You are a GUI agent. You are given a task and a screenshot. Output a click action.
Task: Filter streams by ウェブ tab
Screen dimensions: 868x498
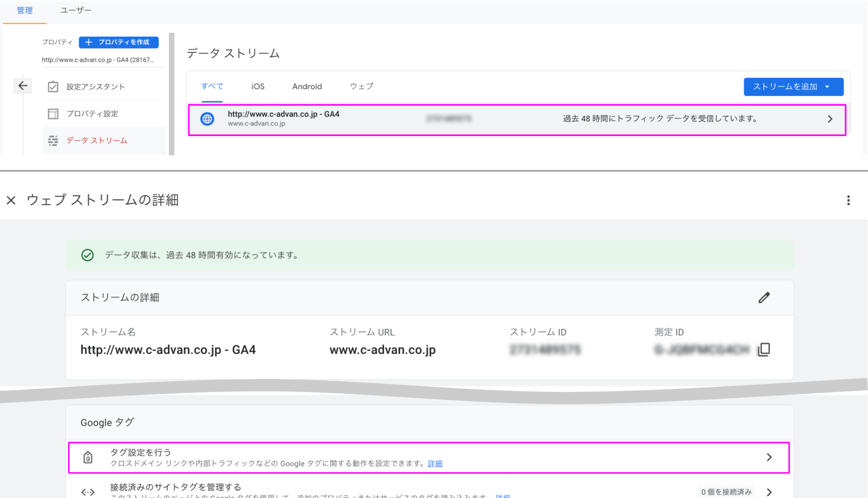coord(361,86)
